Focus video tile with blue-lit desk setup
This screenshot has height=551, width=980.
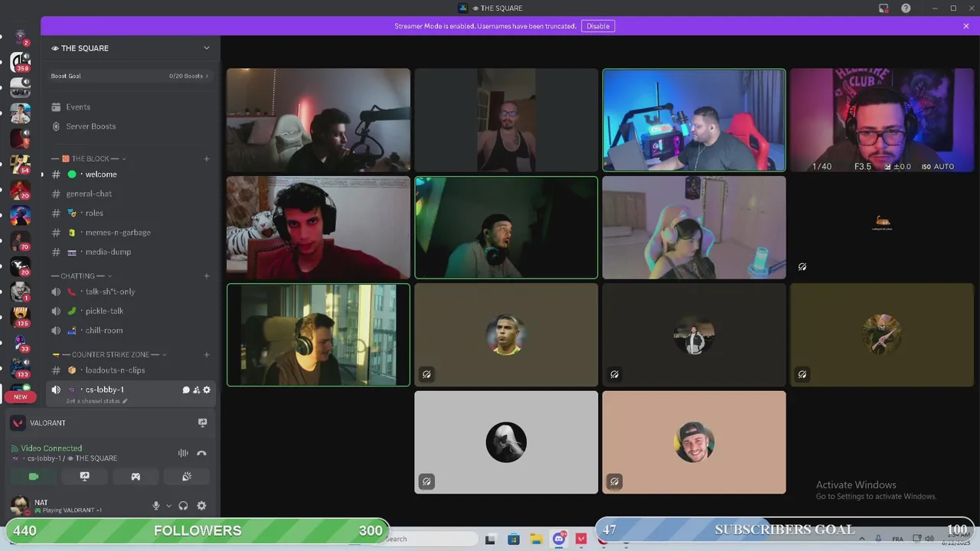694,120
